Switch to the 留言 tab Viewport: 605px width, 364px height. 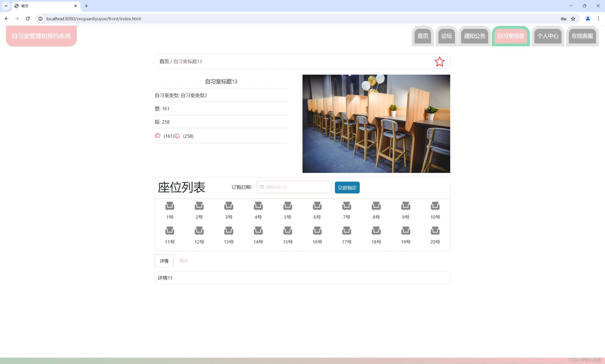point(184,261)
